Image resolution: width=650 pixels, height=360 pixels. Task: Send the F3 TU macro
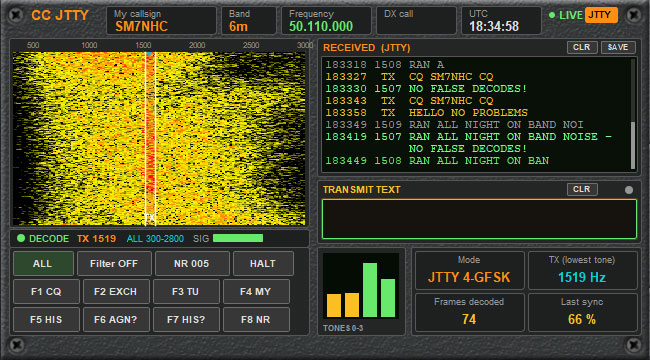(x=186, y=292)
